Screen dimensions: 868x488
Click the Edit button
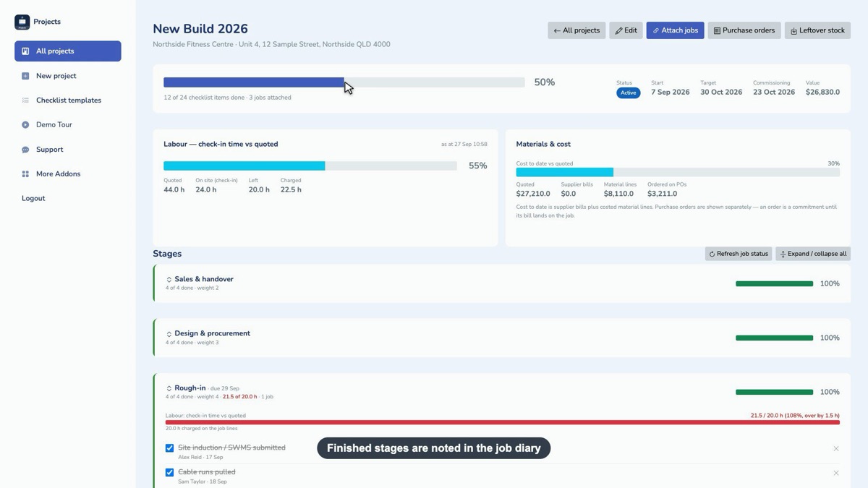coord(626,30)
